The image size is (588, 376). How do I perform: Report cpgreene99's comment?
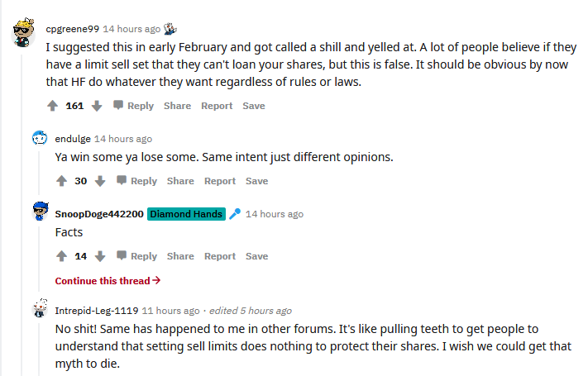[217, 106]
